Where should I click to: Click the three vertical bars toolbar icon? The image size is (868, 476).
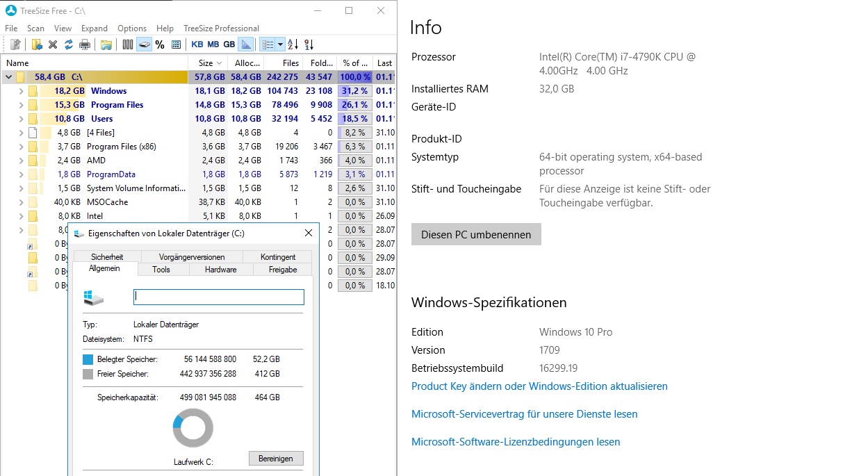pos(128,44)
